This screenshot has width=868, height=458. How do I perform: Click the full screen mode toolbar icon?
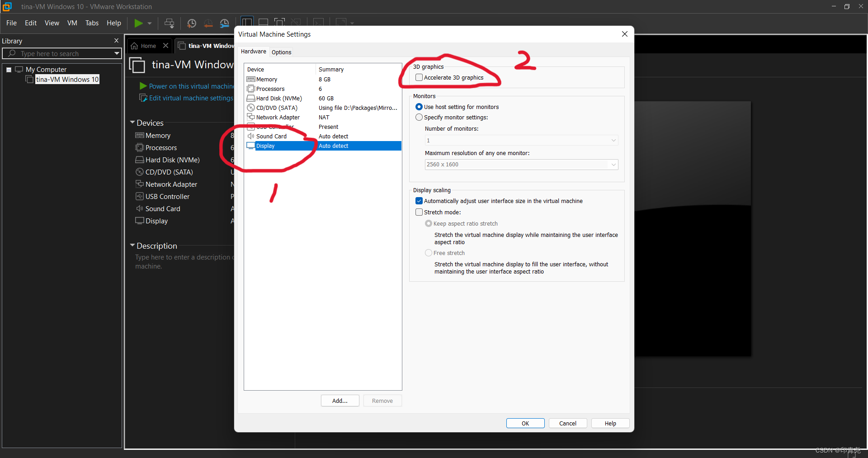point(280,22)
